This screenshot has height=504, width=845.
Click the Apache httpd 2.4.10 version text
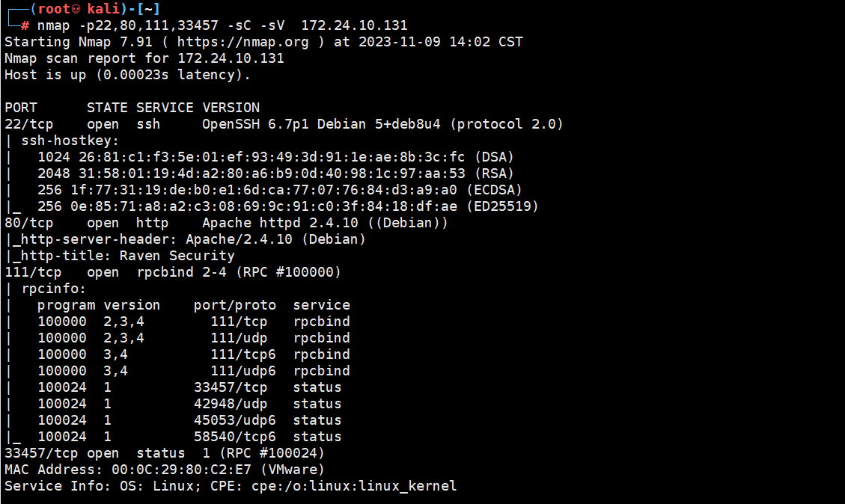pos(280,223)
